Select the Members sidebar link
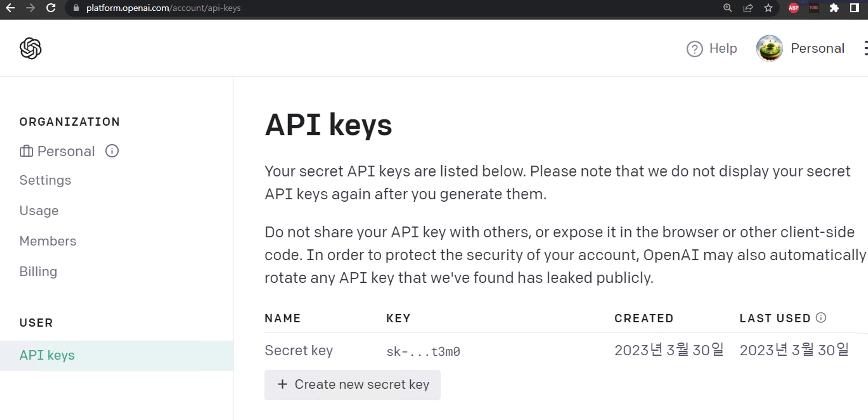The height and width of the screenshot is (420, 868). (x=48, y=241)
